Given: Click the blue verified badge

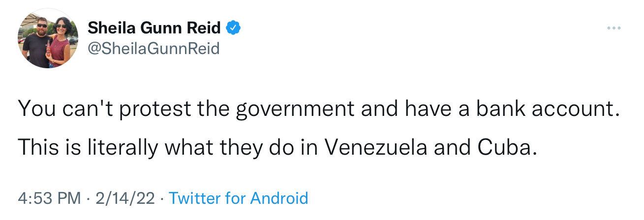Looking at the screenshot, I should tap(233, 28).
